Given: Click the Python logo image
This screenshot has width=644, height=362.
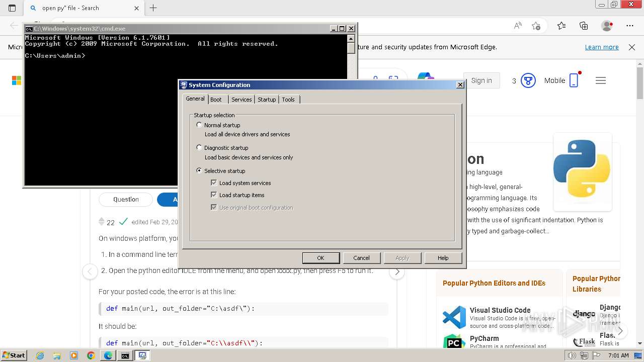Looking at the screenshot, I should coord(582,168).
